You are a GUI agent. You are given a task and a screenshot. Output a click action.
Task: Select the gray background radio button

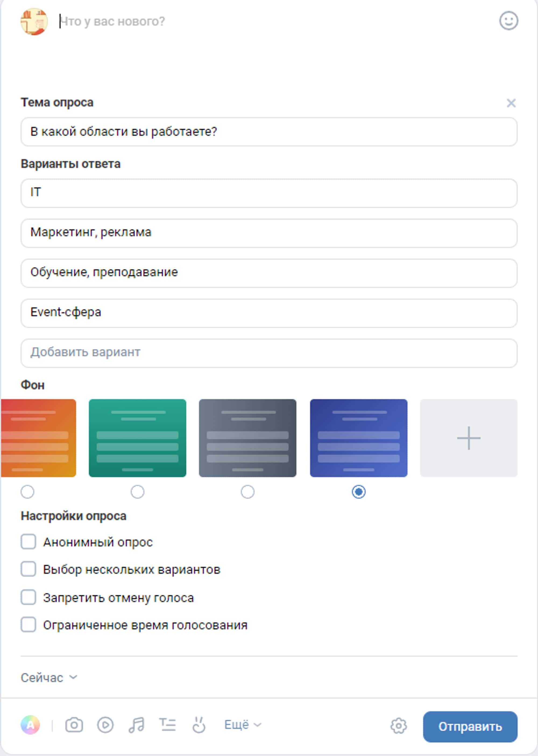247,492
